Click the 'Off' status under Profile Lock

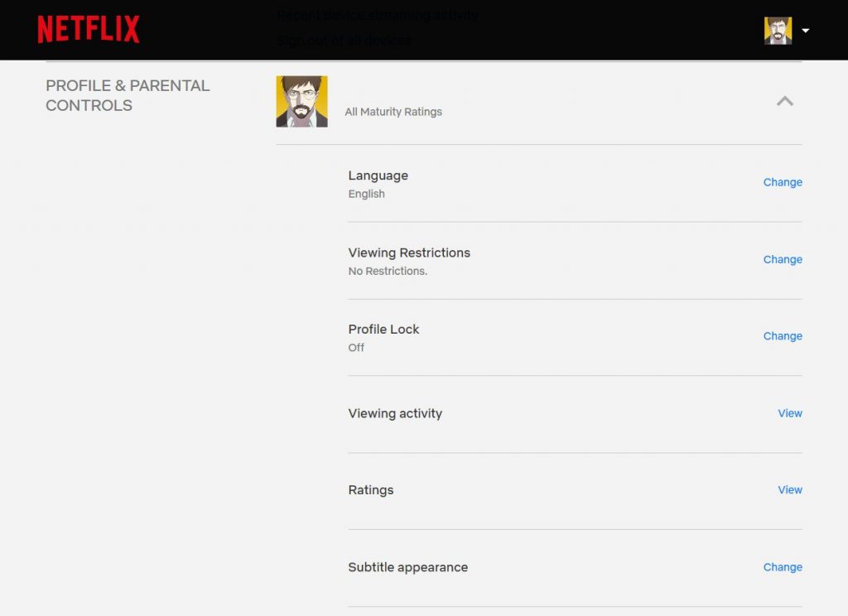(x=356, y=348)
